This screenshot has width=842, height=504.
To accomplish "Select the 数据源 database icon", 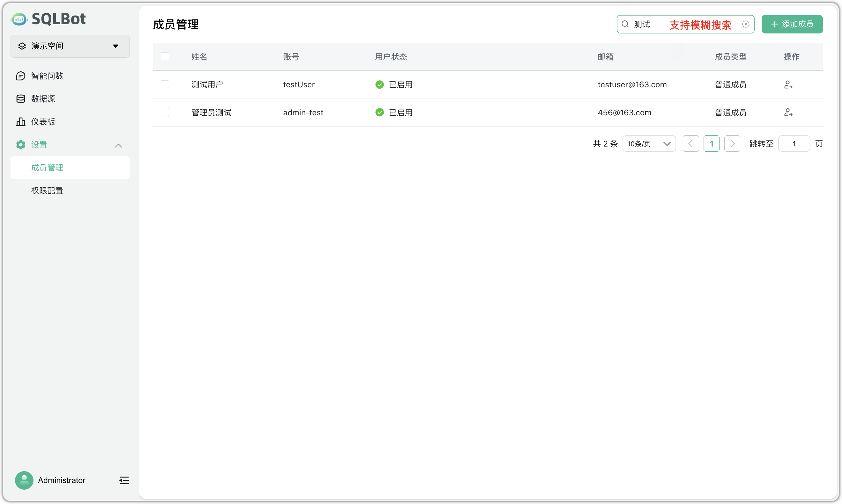I will (x=20, y=99).
